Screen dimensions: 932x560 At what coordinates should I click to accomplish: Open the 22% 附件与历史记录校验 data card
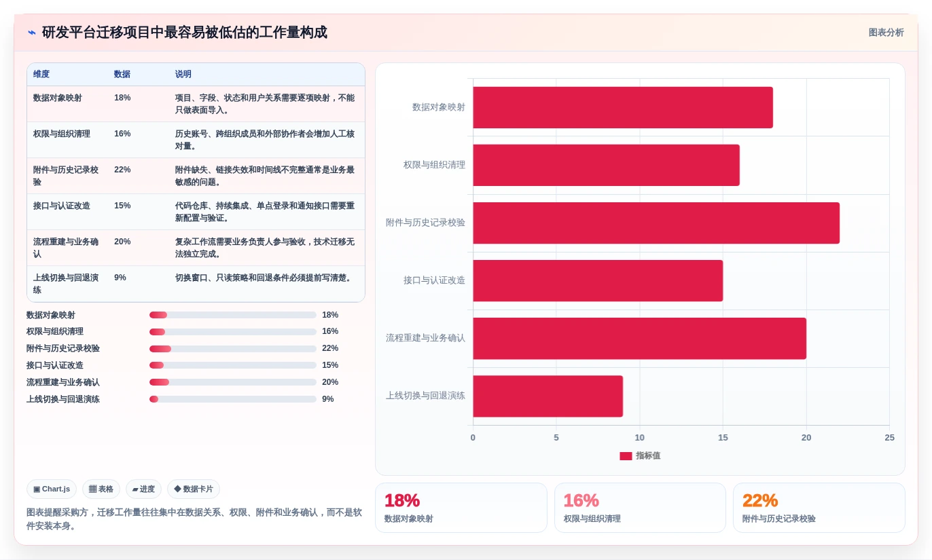point(819,508)
